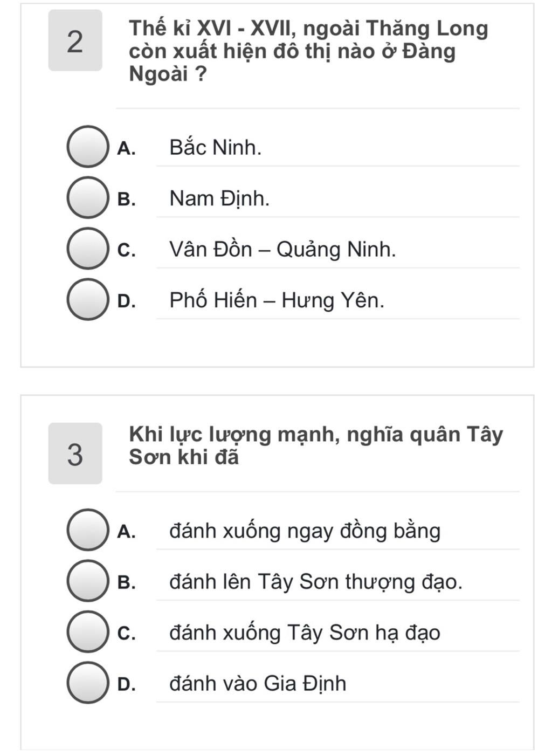Click answer text đánh xuống Tây Sơn hạ đạo
The height and width of the screenshot is (756, 552).
[x=305, y=633]
